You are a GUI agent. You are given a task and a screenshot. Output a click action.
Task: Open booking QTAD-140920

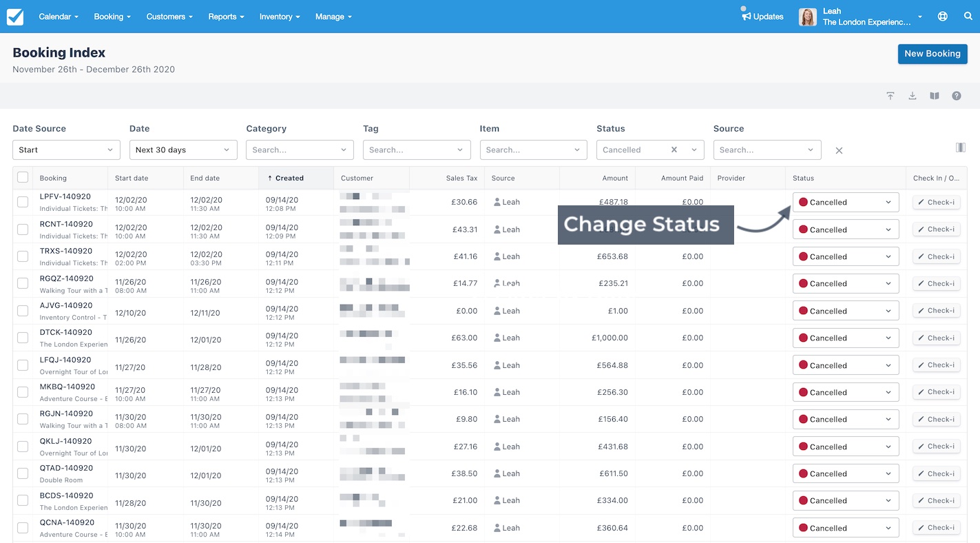[66, 468]
